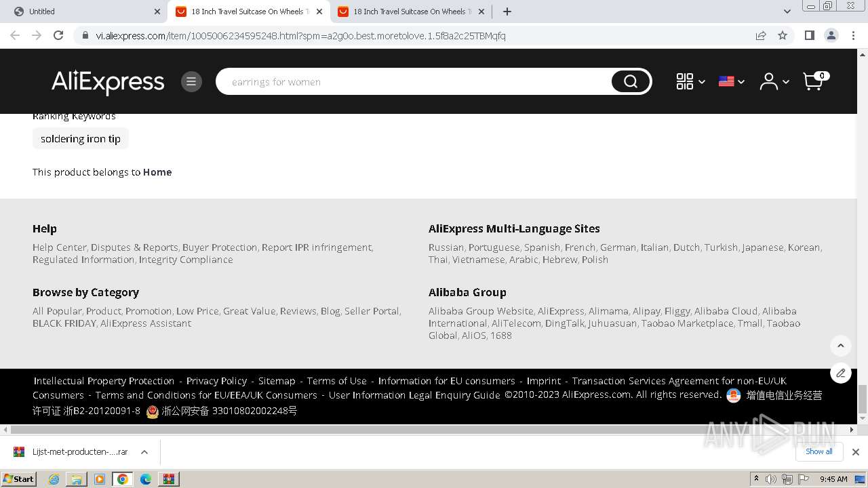Click the search magnifier button
The width and height of the screenshot is (868, 488).
tap(631, 82)
